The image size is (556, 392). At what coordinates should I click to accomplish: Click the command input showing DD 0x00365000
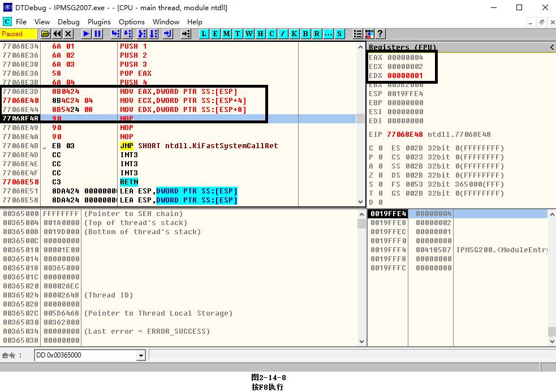click(85, 355)
